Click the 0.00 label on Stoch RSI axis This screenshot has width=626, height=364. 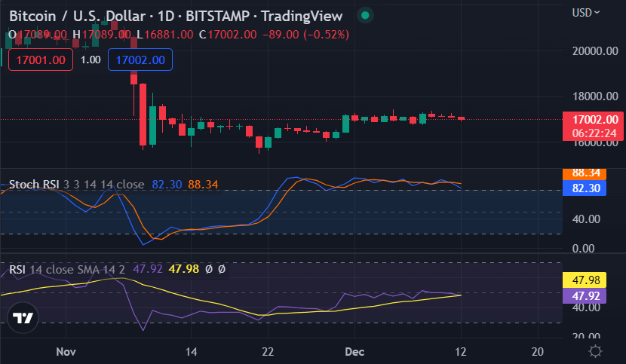583,249
